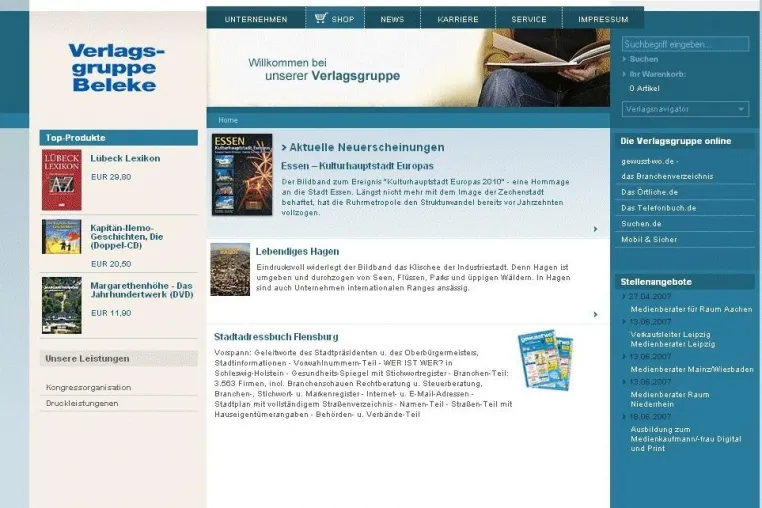Image resolution: width=762 pixels, height=508 pixels.
Task: Open Ihr Warenkorb link
Action: click(658, 74)
